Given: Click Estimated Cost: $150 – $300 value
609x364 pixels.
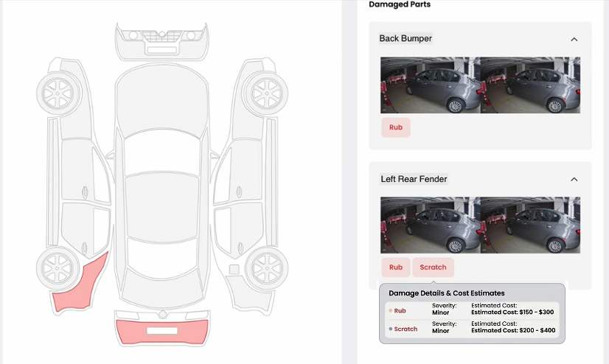Looking at the screenshot, I should click(x=512, y=312).
